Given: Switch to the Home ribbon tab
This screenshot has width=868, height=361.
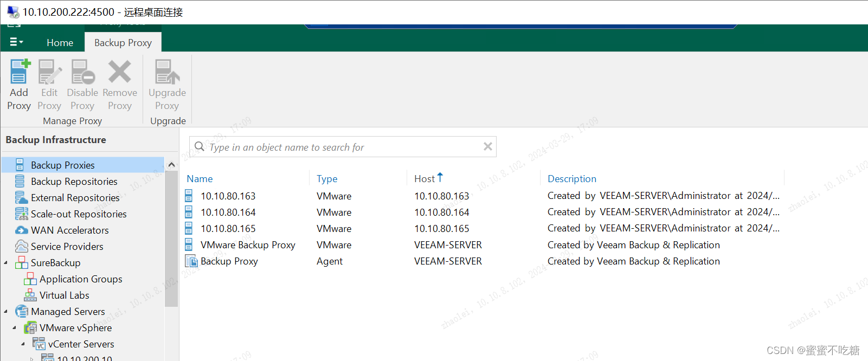Looking at the screenshot, I should (60, 42).
